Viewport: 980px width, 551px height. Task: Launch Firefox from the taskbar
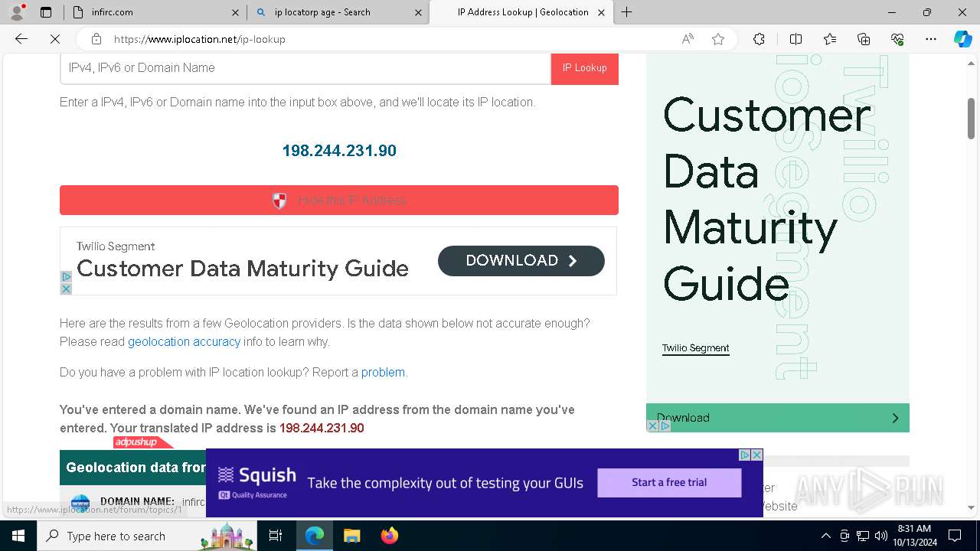click(x=389, y=536)
